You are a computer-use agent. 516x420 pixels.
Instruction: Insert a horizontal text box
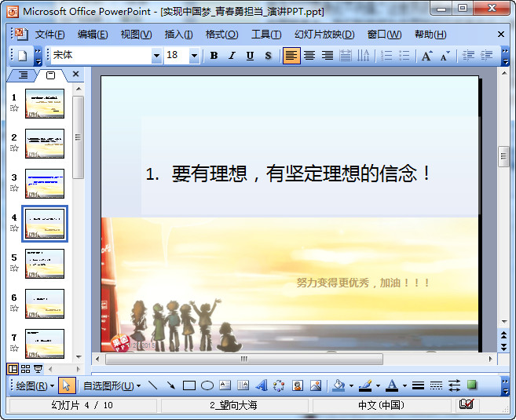225,385
